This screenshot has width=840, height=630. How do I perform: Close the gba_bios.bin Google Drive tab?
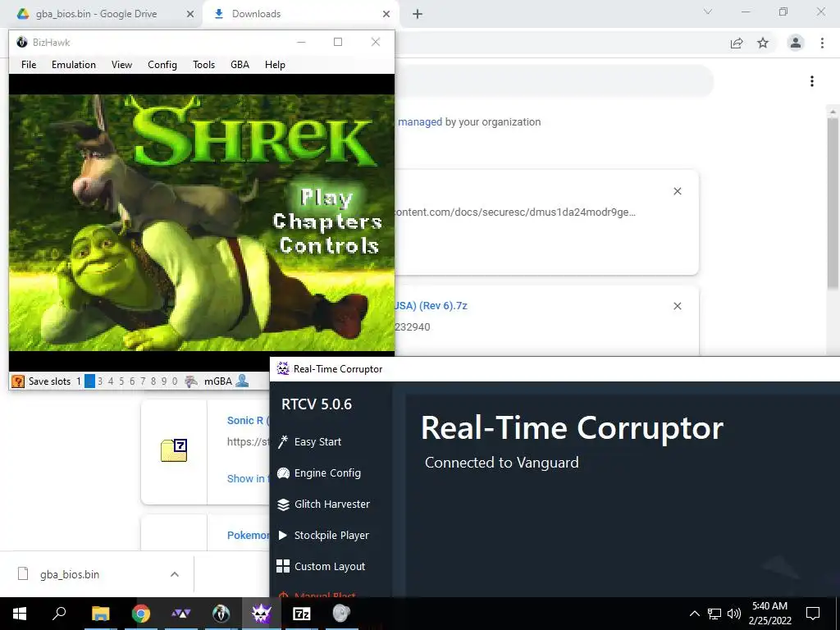(x=189, y=14)
